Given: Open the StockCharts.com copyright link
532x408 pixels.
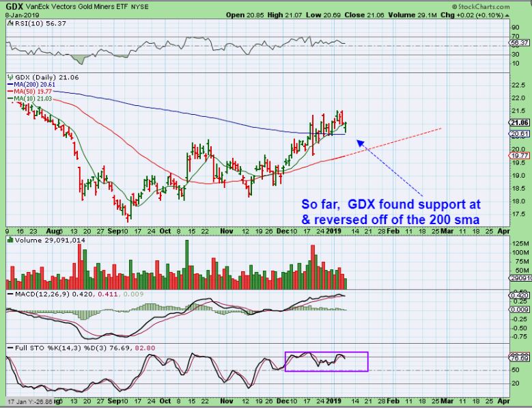Looking at the screenshot, I should 481,6.
